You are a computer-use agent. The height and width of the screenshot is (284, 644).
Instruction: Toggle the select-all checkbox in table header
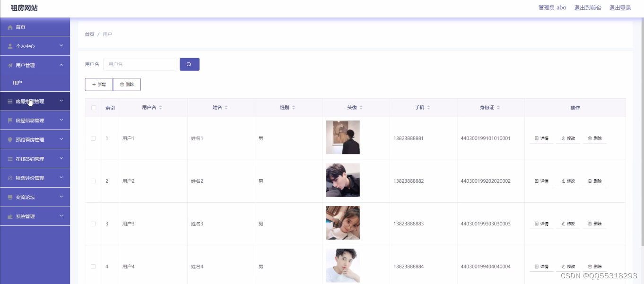point(93,108)
